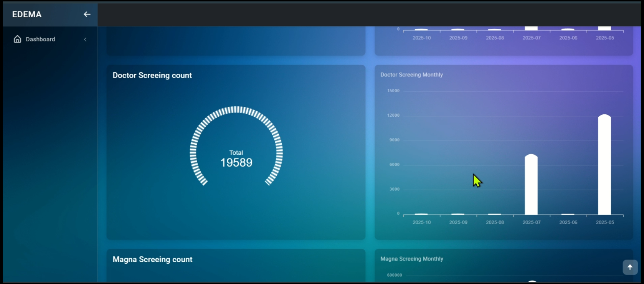Screen dimensions: 644x284
Task: Click the 15000 y-axis label
Action: point(393,91)
